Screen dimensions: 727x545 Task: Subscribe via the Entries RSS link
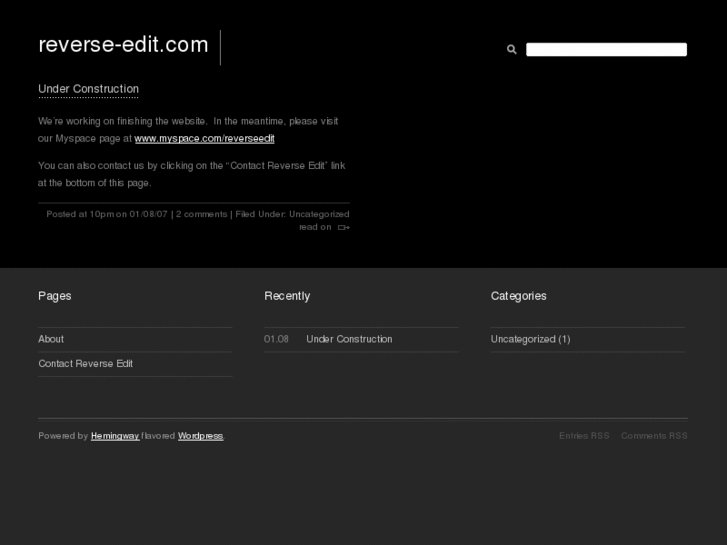coord(584,436)
